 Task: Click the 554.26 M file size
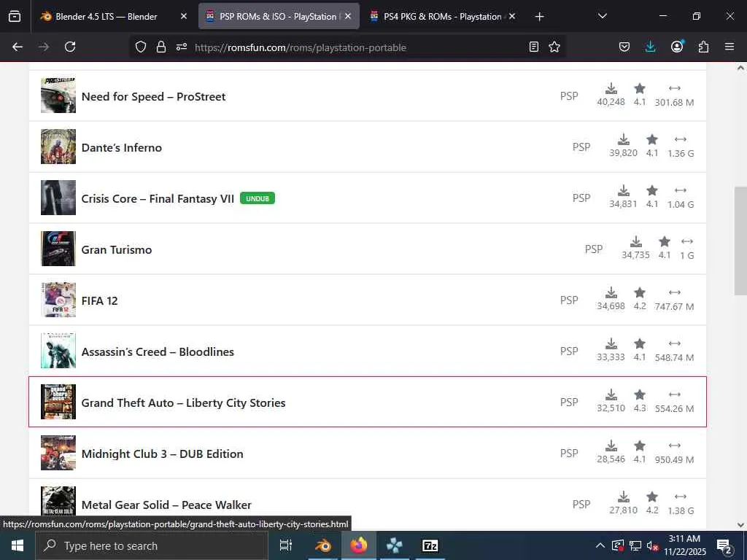[674, 408]
